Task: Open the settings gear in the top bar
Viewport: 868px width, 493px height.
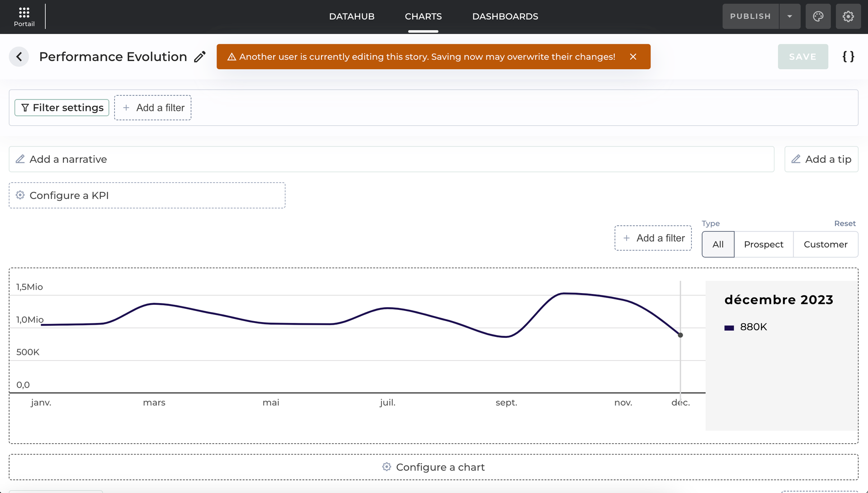Action: pos(848,17)
